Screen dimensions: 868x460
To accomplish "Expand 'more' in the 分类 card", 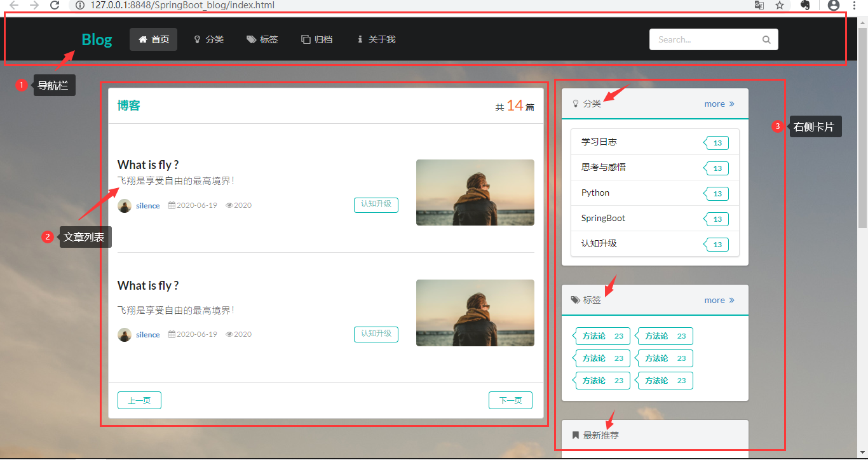I will click(x=719, y=104).
